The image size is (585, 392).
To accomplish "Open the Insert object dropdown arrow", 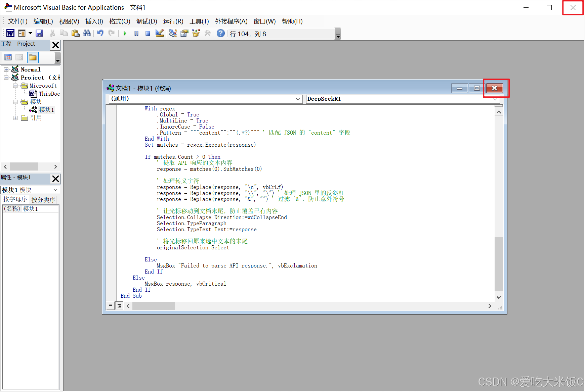I will pos(30,33).
